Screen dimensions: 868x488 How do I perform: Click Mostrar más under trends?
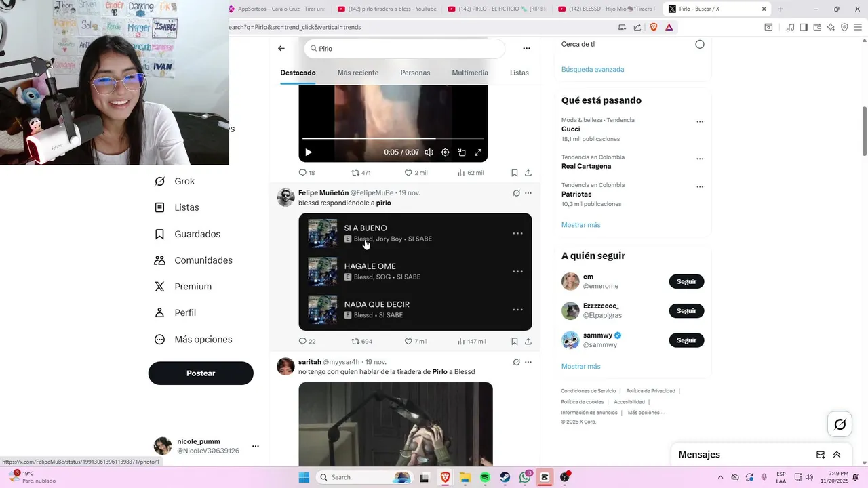(x=580, y=225)
